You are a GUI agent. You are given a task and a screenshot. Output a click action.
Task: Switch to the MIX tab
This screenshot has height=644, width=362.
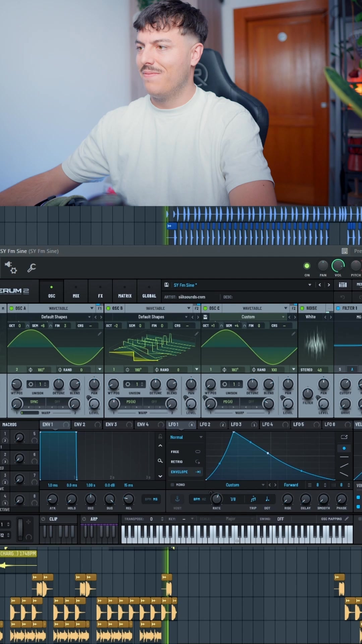[76, 291]
